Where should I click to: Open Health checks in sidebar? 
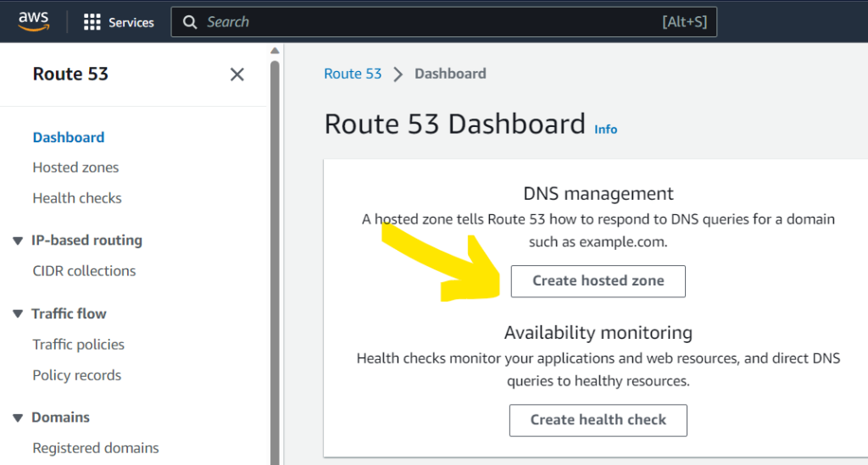click(77, 198)
